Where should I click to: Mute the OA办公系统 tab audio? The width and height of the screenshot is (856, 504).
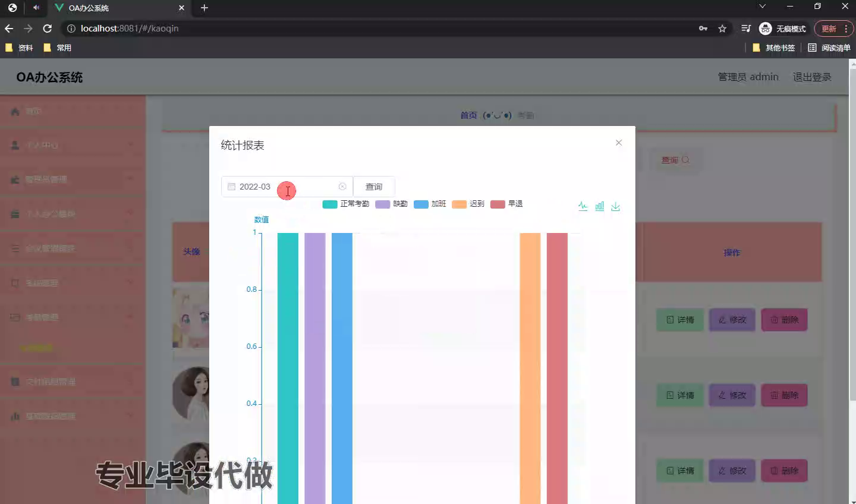pos(36,8)
